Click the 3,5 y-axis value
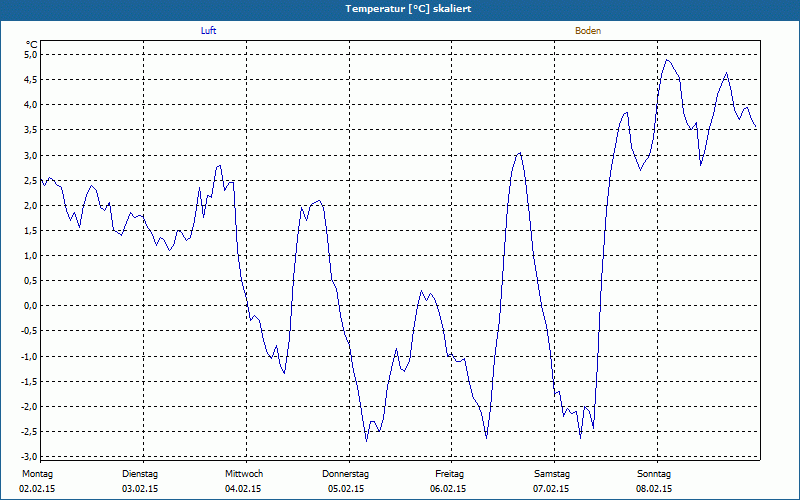 click(31, 130)
